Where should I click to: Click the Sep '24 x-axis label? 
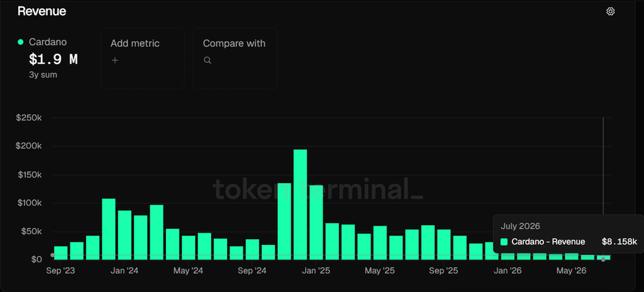(x=252, y=271)
